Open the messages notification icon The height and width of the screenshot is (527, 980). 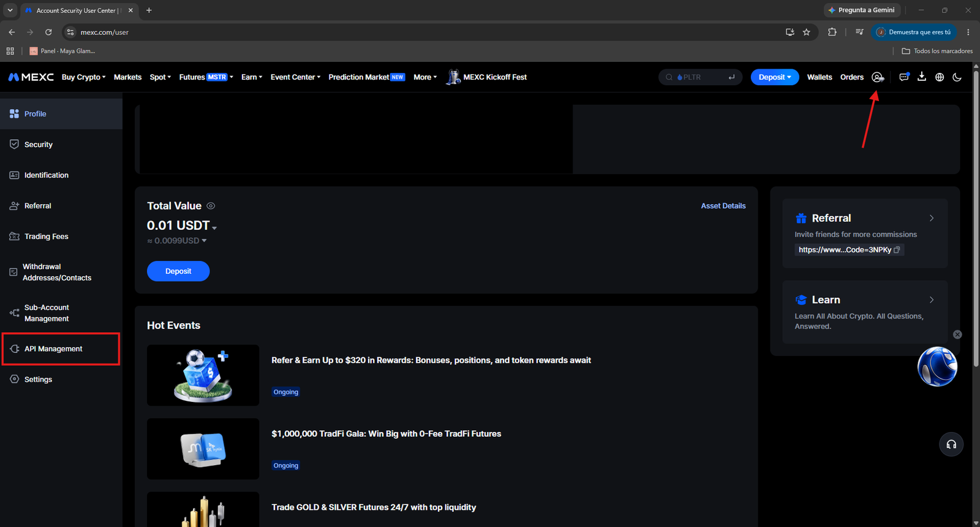pos(904,77)
